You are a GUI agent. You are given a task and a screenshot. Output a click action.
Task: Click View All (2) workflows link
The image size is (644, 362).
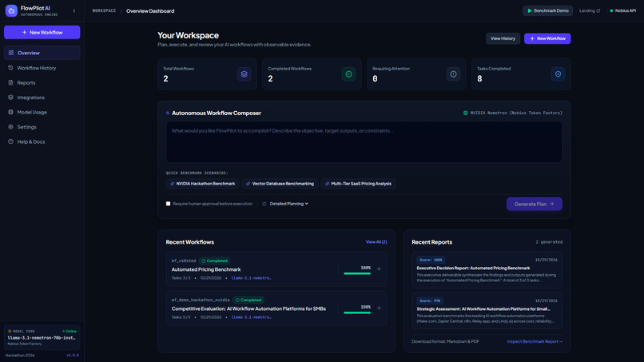click(x=376, y=242)
